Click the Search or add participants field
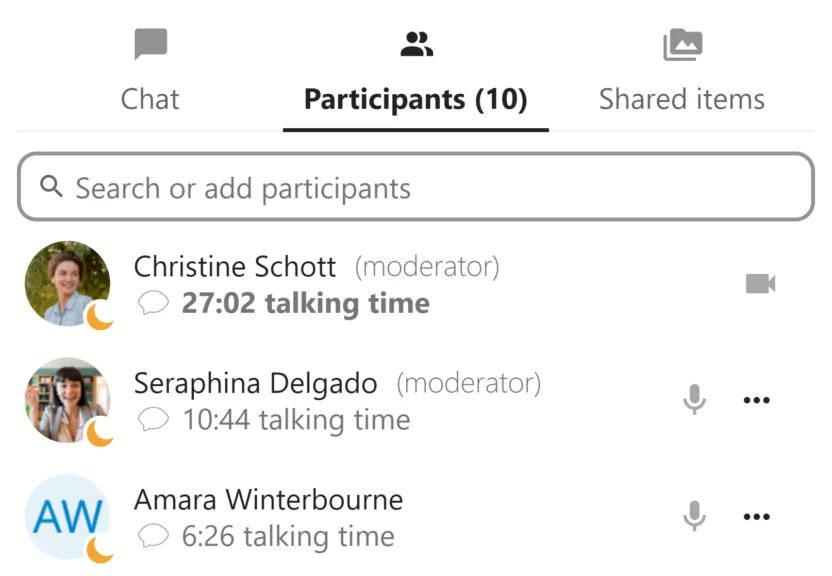 pos(430,188)
